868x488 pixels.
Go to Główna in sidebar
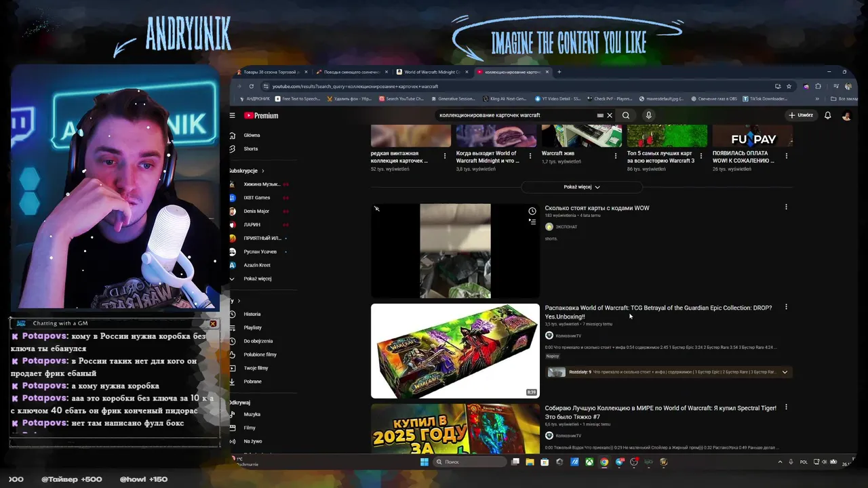(252, 136)
